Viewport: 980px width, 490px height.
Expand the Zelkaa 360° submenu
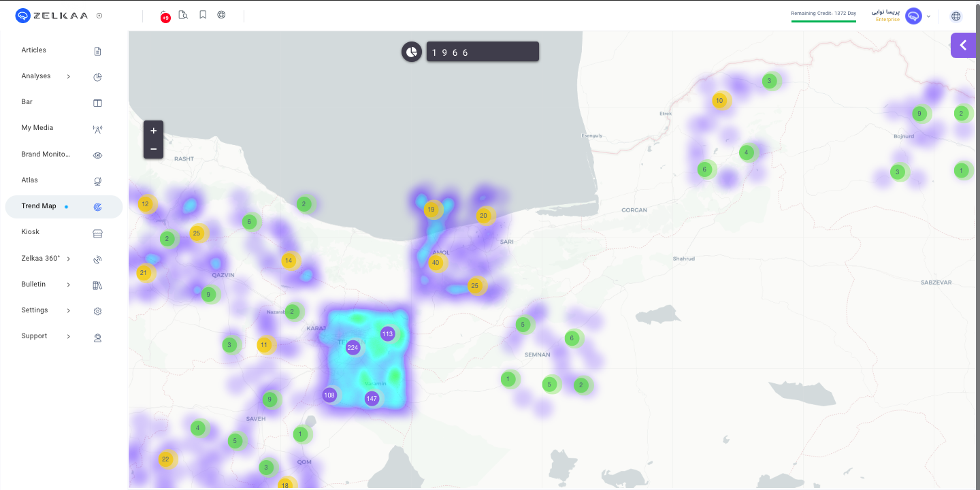tap(69, 259)
